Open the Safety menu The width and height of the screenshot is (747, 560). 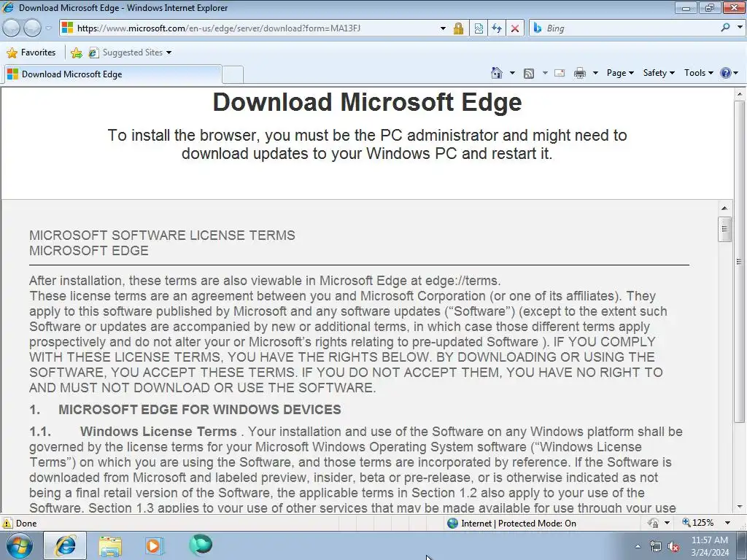tap(659, 73)
